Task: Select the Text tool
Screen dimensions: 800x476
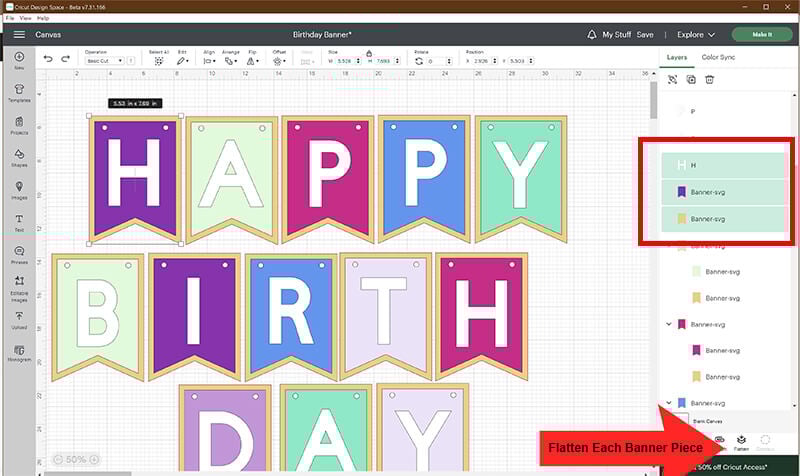Action: point(19,223)
